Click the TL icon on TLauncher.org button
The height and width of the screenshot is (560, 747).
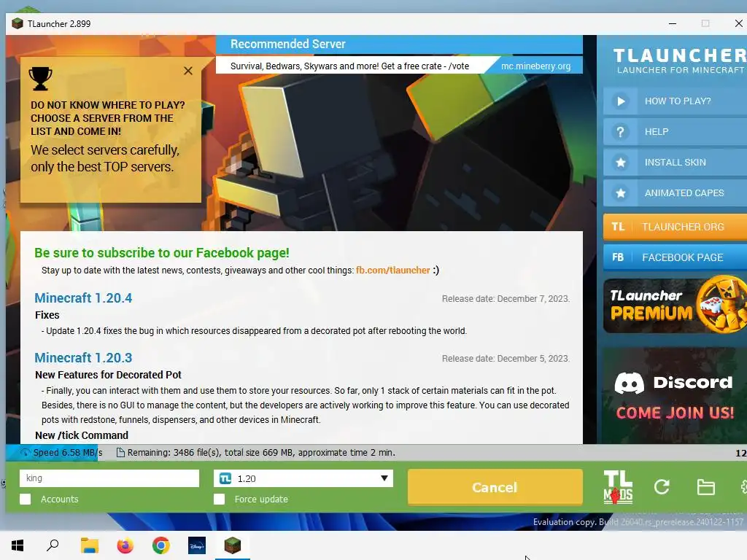click(618, 227)
